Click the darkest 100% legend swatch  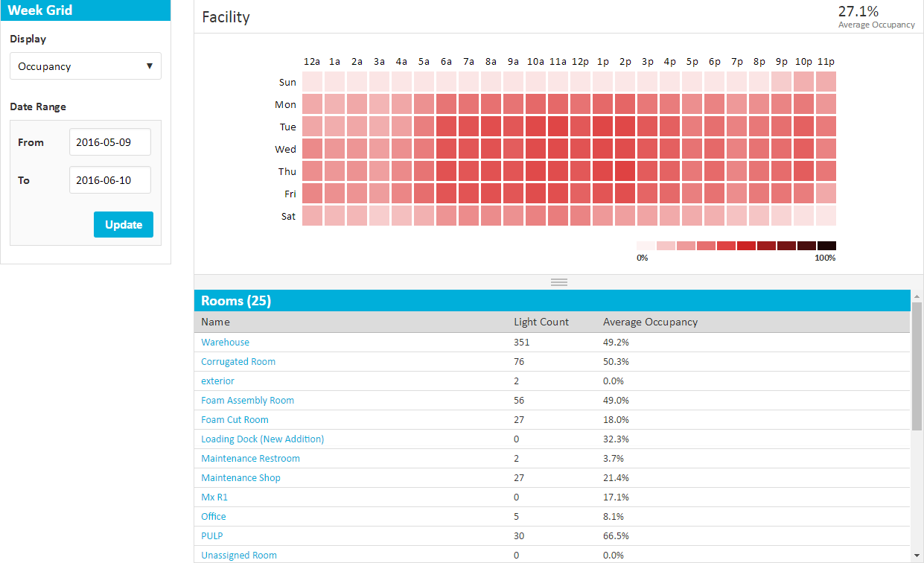(x=826, y=246)
